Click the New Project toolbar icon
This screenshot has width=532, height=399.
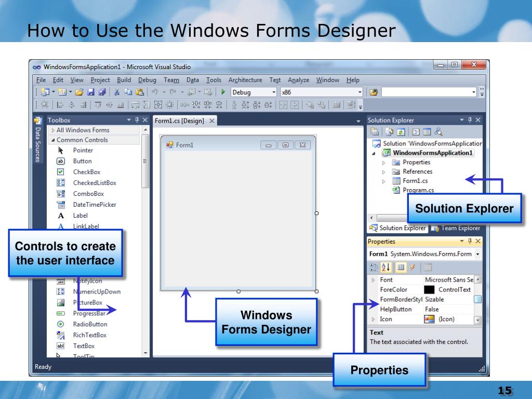point(45,92)
